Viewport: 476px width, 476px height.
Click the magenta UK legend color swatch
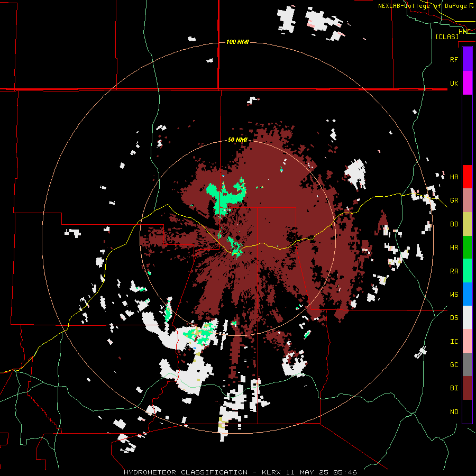(467, 83)
